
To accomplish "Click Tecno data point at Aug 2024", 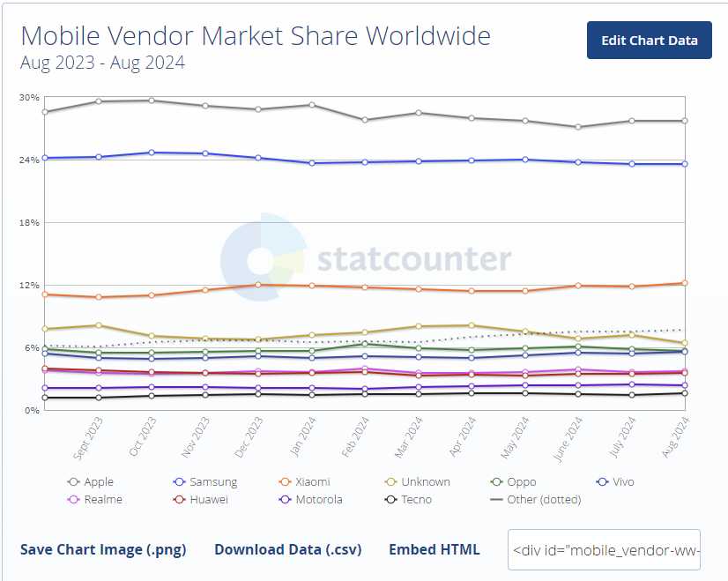I will tap(684, 393).
